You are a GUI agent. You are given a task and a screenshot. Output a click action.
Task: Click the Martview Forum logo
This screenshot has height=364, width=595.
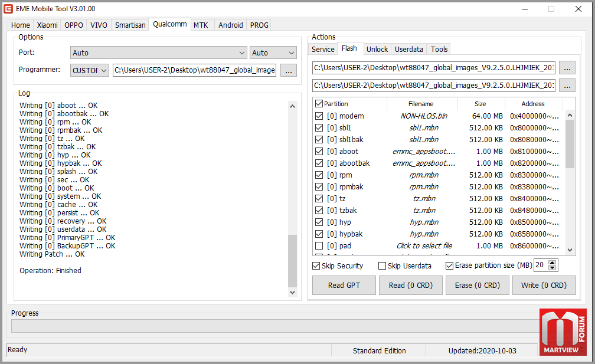(563, 332)
